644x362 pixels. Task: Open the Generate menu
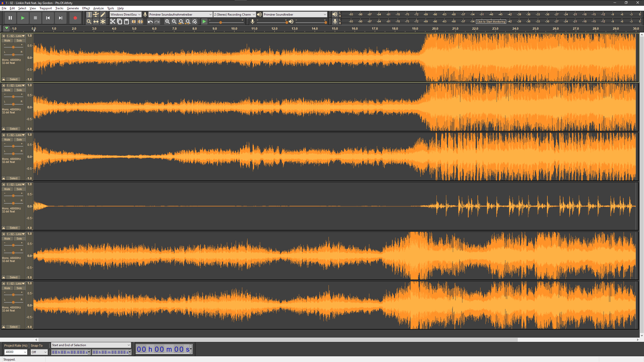(x=73, y=8)
